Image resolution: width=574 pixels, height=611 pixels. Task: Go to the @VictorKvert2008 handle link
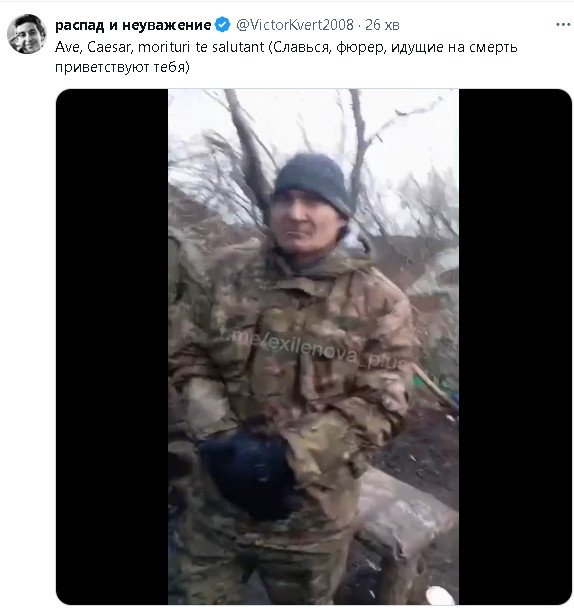pyautogui.click(x=295, y=25)
